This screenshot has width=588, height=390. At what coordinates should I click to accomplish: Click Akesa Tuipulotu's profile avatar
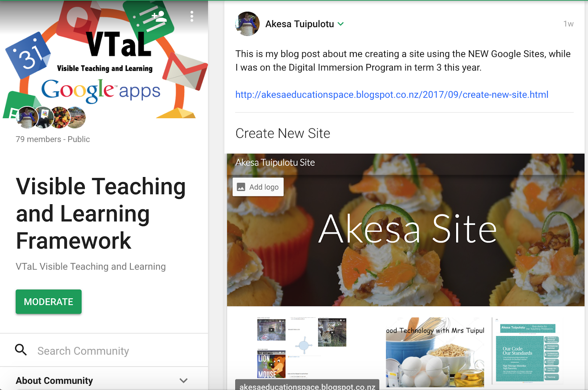[247, 24]
